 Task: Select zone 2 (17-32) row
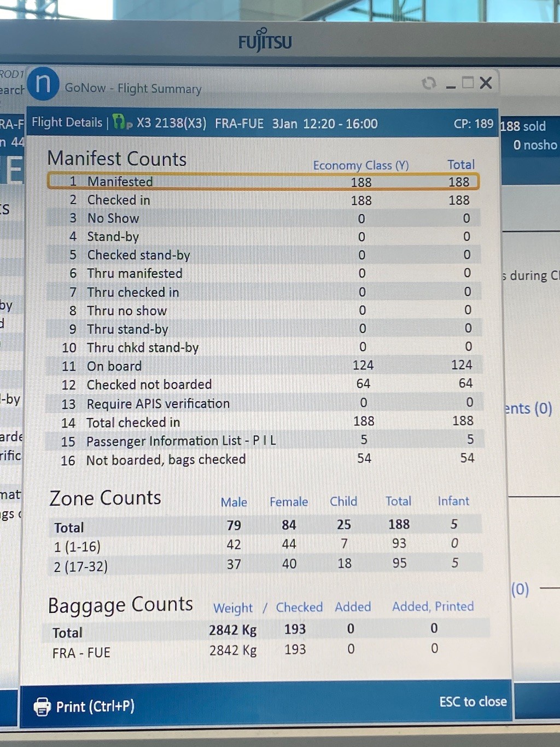pyautogui.click(x=262, y=564)
